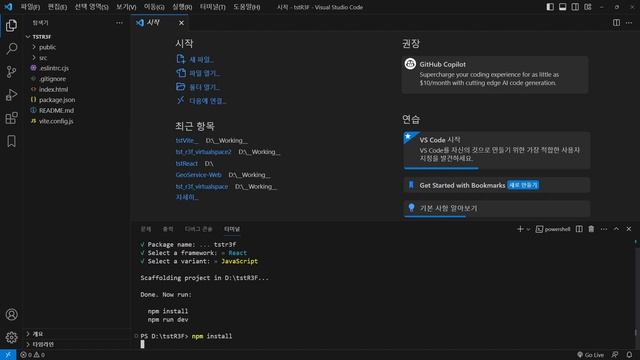
Task: Open the 편집 menu
Action: click(x=57, y=7)
